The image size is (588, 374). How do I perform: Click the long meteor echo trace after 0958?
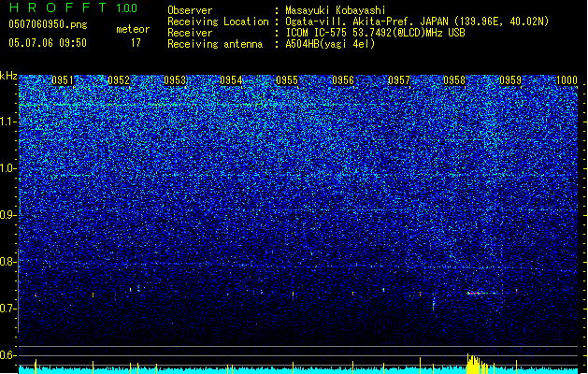481,293
